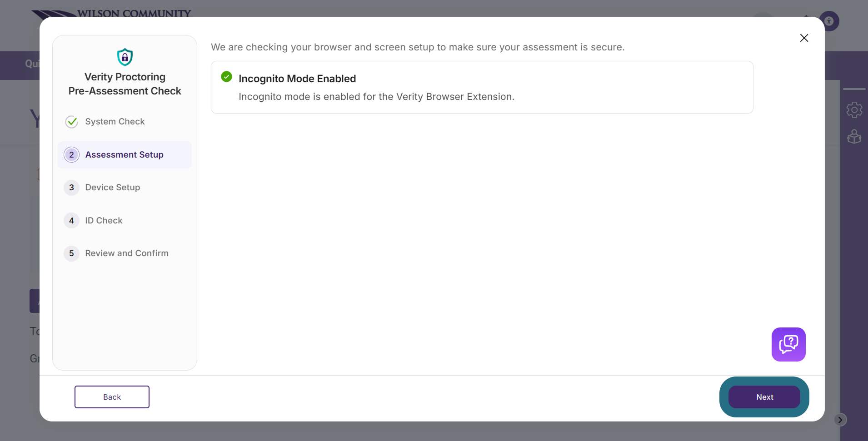
Task: Open the Review and Confirm step
Action: [125, 253]
